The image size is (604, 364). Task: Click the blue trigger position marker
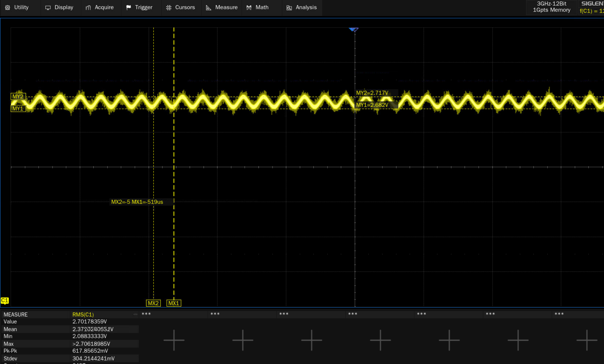(x=354, y=30)
